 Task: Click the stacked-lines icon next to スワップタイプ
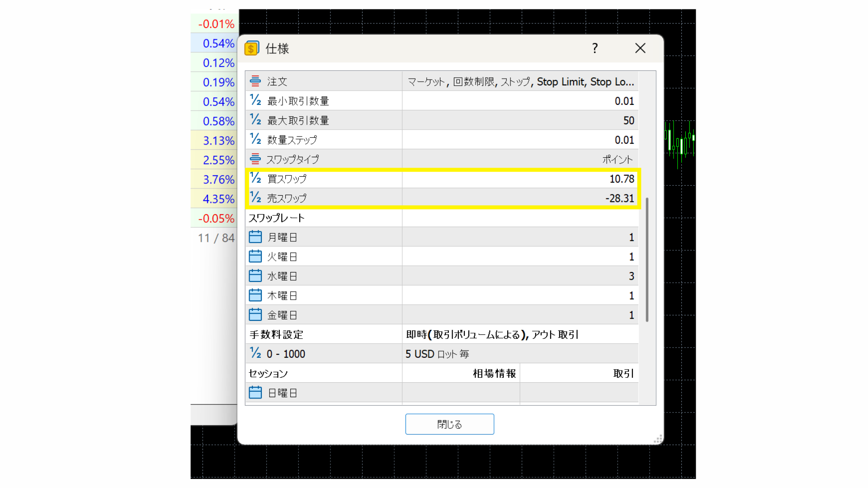(255, 159)
